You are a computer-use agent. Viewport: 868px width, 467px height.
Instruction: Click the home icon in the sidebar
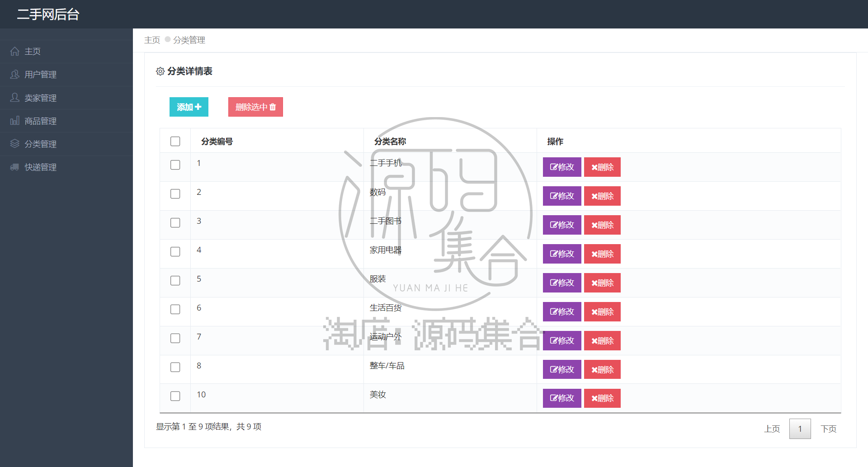click(x=15, y=51)
